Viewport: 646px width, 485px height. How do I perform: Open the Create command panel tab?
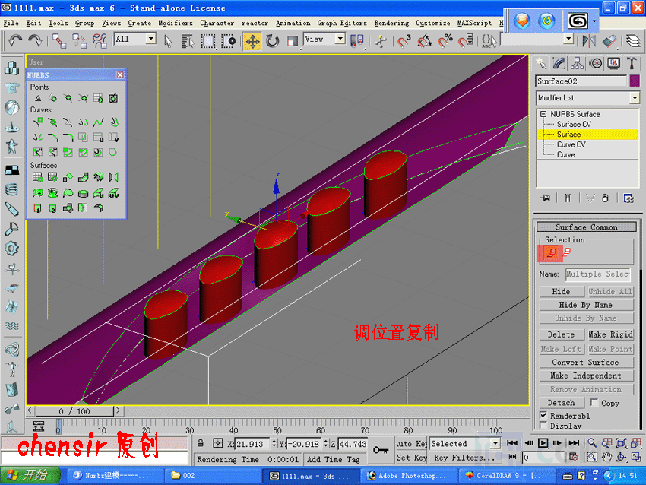(x=541, y=63)
